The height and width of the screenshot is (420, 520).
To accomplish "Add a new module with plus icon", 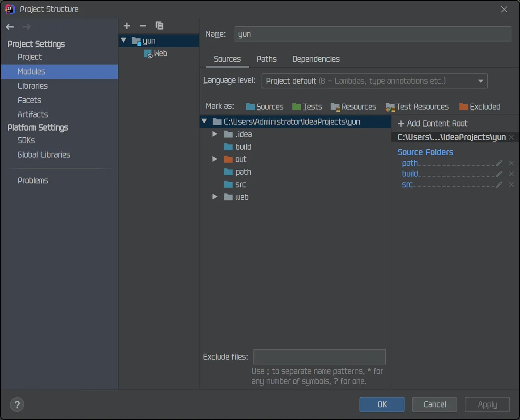I will (x=127, y=26).
